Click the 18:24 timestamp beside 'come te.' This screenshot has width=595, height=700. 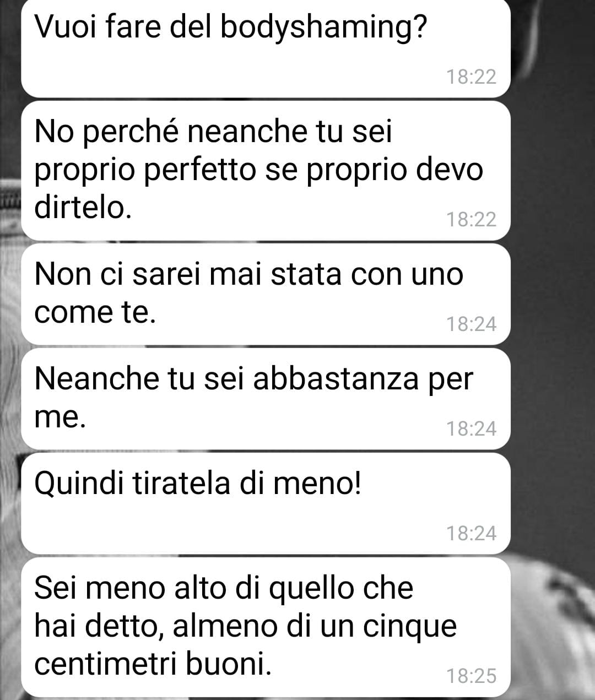[471, 324]
